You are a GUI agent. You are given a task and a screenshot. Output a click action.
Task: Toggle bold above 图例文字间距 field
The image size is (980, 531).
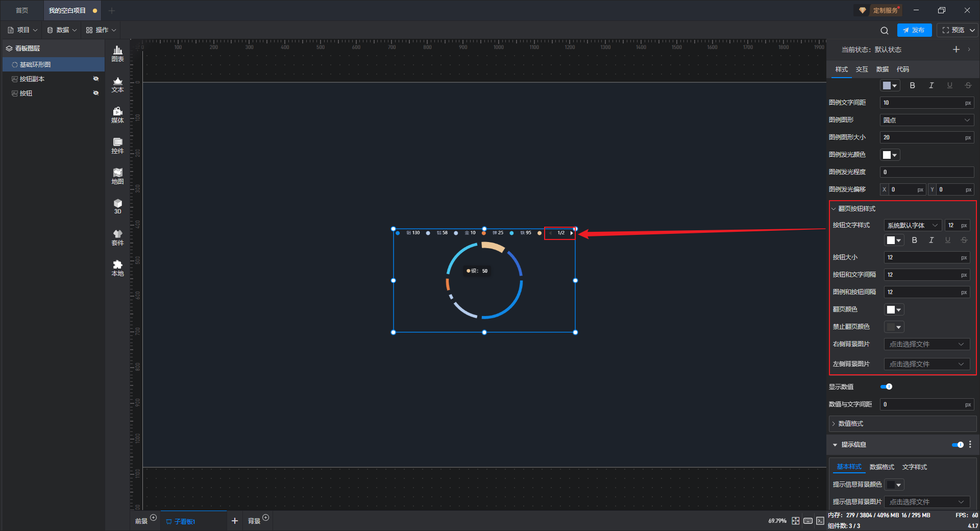click(913, 85)
